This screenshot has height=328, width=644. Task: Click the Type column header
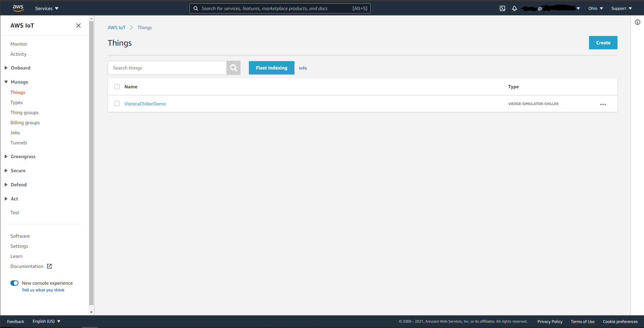click(x=514, y=87)
